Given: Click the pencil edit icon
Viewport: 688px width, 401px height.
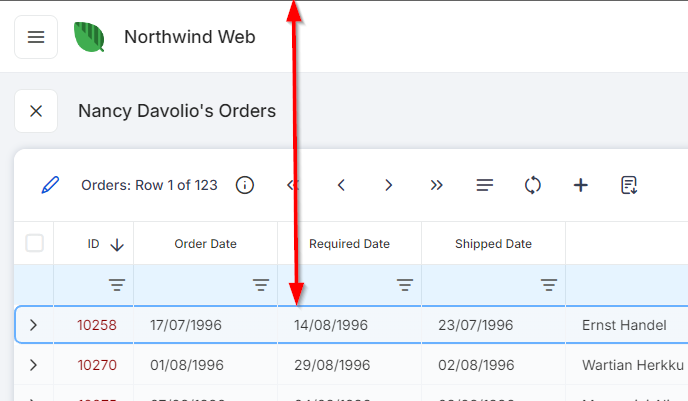Looking at the screenshot, I should click(x=50, y=185).
